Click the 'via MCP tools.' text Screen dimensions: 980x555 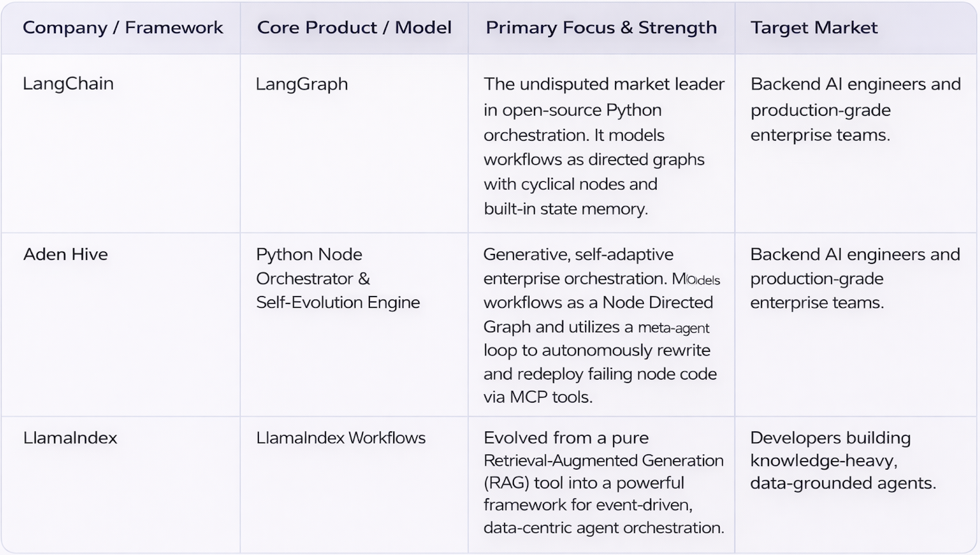[537, 397]
